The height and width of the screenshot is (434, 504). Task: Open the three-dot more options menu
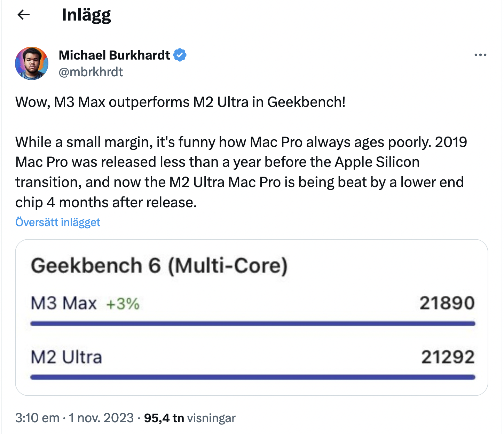(480, 55)
